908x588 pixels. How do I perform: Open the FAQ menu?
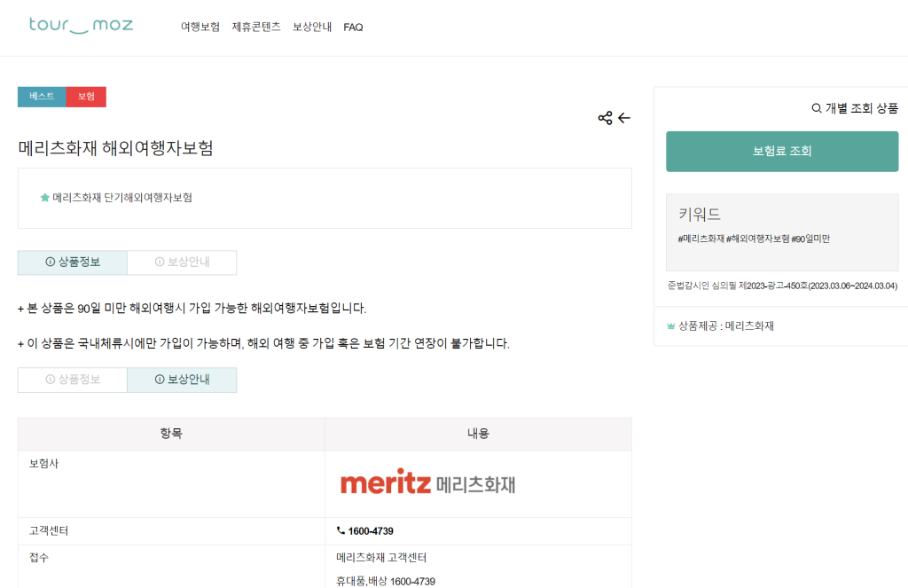(353, 27)
